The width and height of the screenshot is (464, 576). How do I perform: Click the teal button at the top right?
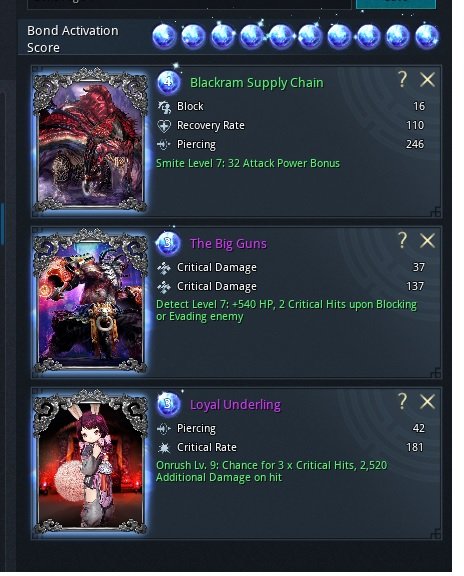click(x=396, y=4)
